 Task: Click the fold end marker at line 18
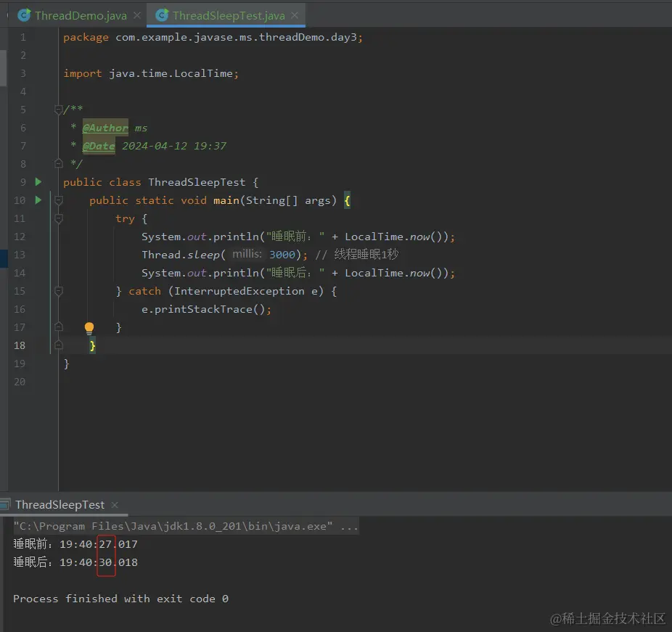coord(59,345)
